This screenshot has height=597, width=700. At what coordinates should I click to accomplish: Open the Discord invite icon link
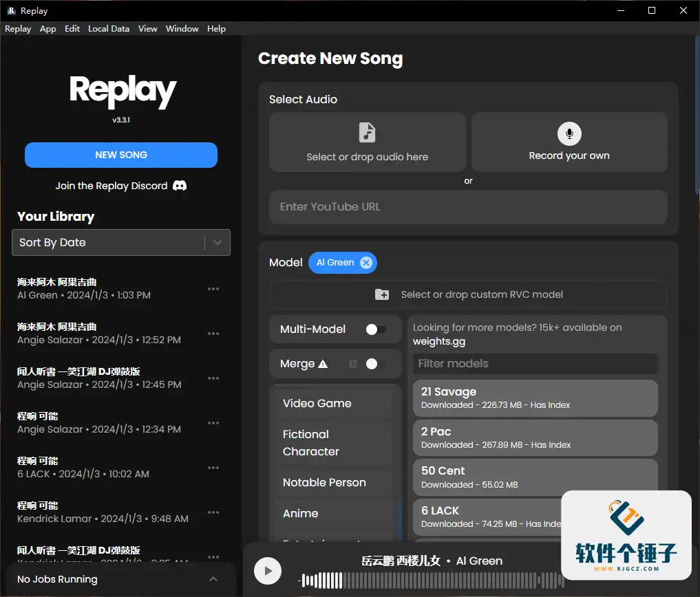(180, 186)
